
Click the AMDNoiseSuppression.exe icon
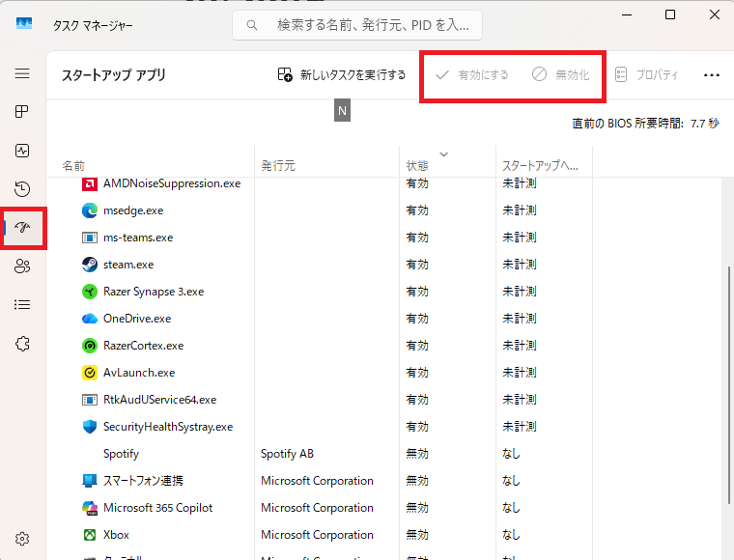(90, 183)
